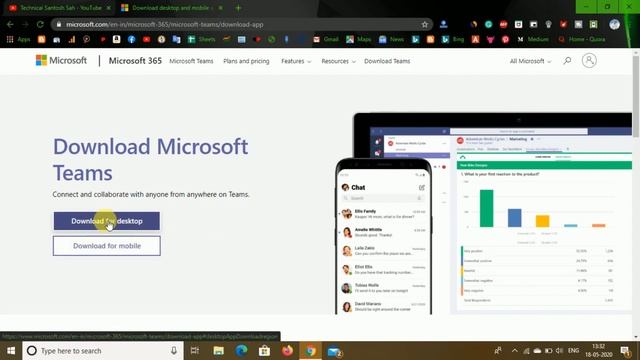The image size is (640, 360).
Task: Open Microsoft Teams nav item
Action: [191, 61]
